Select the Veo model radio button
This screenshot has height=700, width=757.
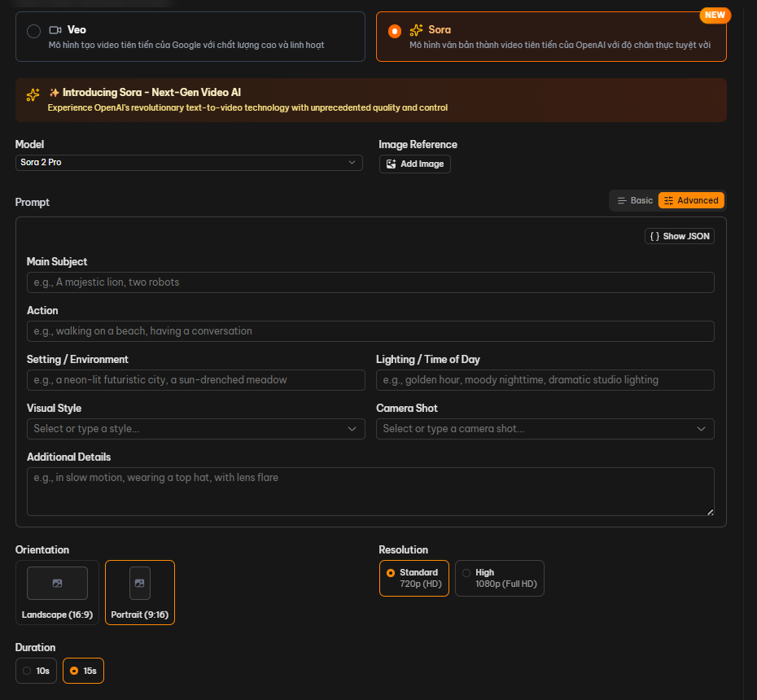point(33,32)
